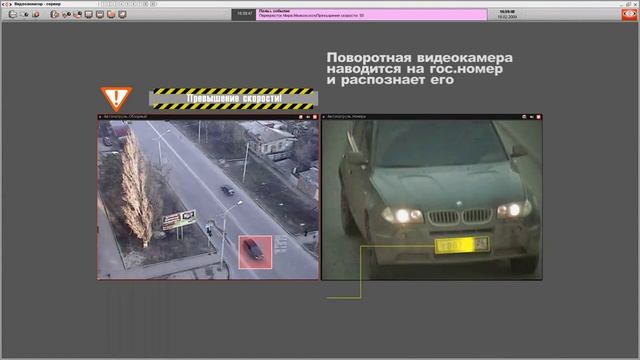Click the first icon in the top toolbar

pyautogui.click(x=13, y=14)
